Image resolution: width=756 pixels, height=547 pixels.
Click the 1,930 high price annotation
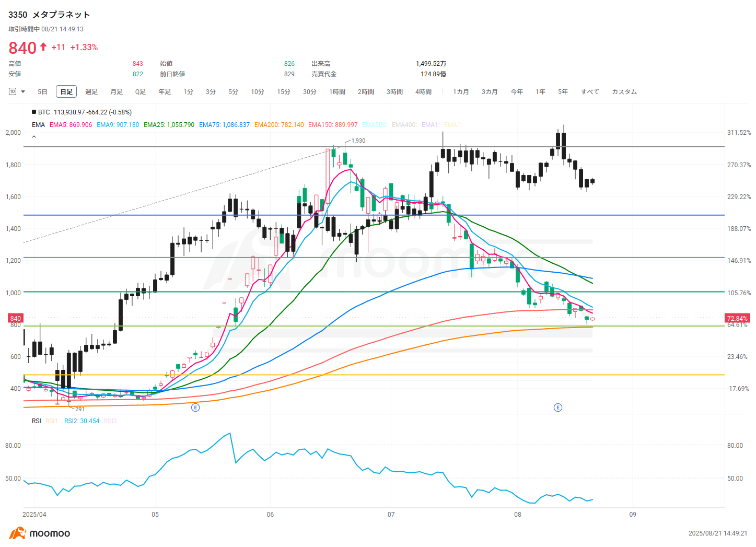point(358,141)
